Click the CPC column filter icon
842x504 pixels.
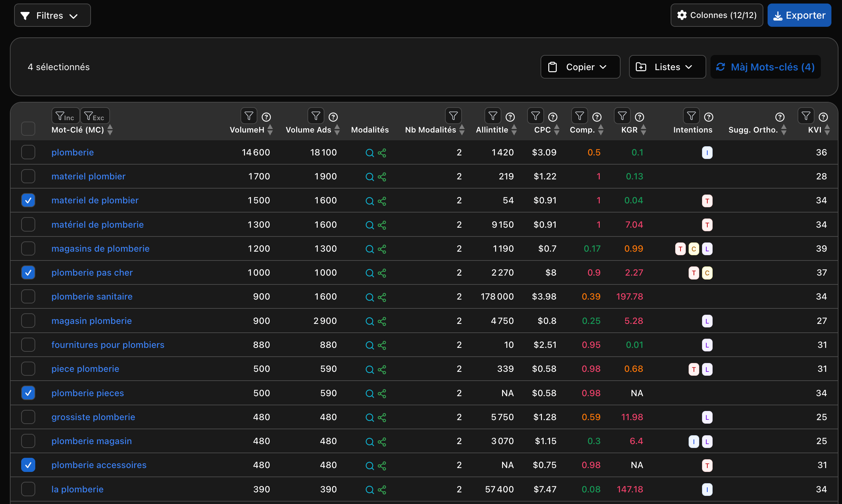(x=535, y=116)
